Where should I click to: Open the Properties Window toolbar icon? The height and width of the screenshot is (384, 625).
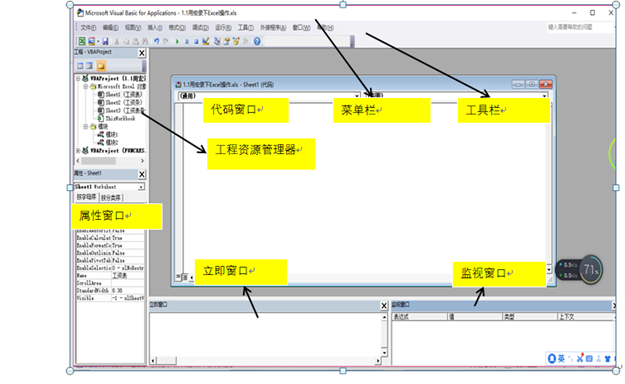pyautogui.click(x=227, y=41)
